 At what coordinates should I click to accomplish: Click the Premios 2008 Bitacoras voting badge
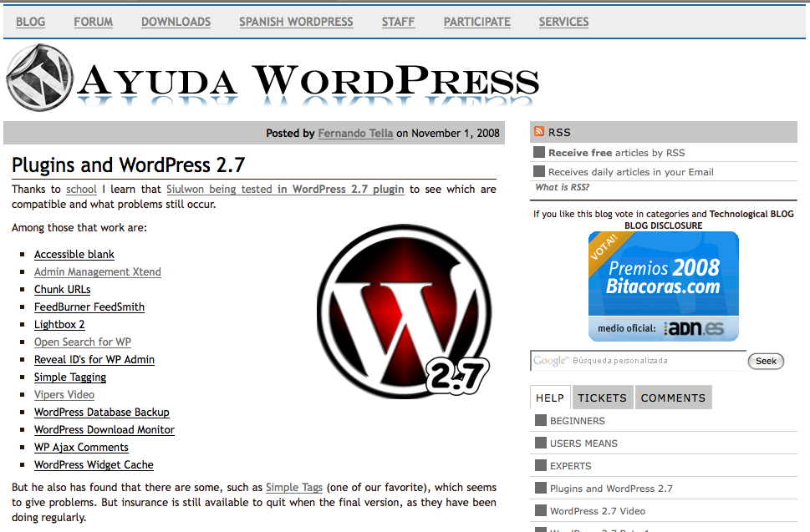point(662,276)
